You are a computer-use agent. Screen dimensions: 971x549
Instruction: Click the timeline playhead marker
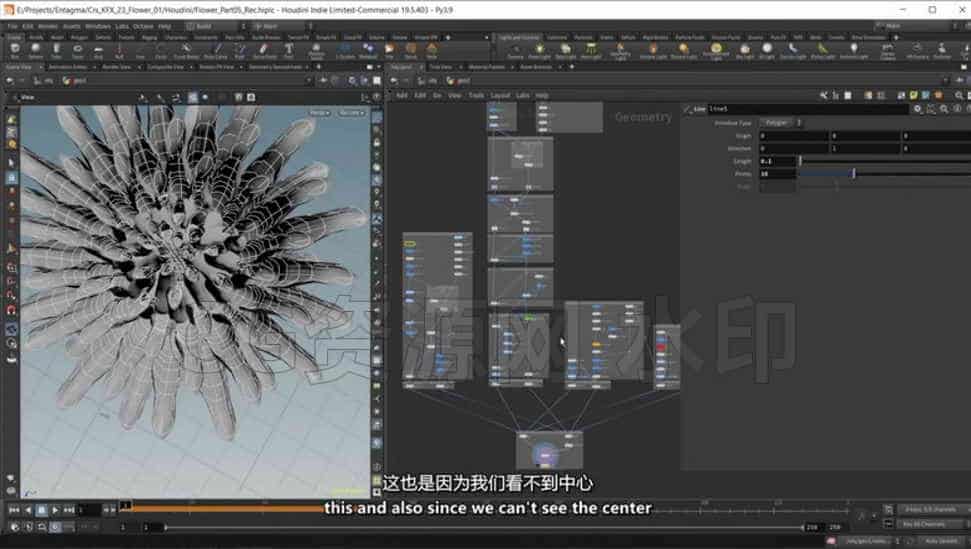tap(124, 506)
